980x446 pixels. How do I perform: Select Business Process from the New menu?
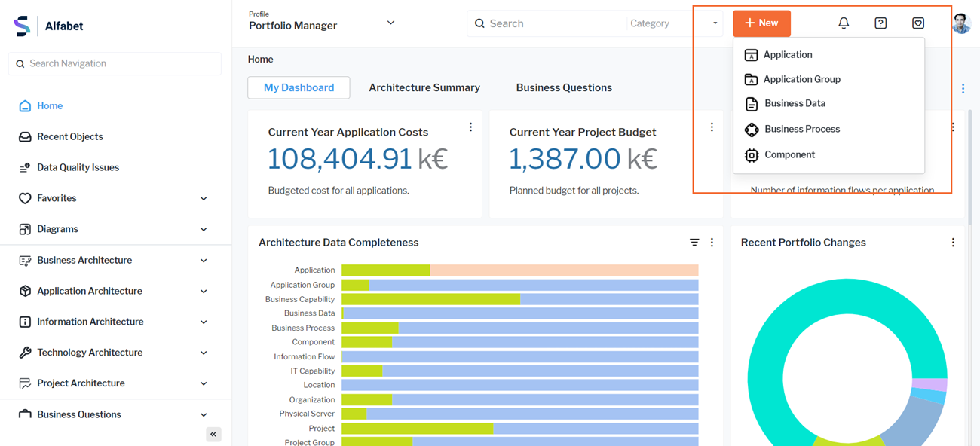point(801,129)
